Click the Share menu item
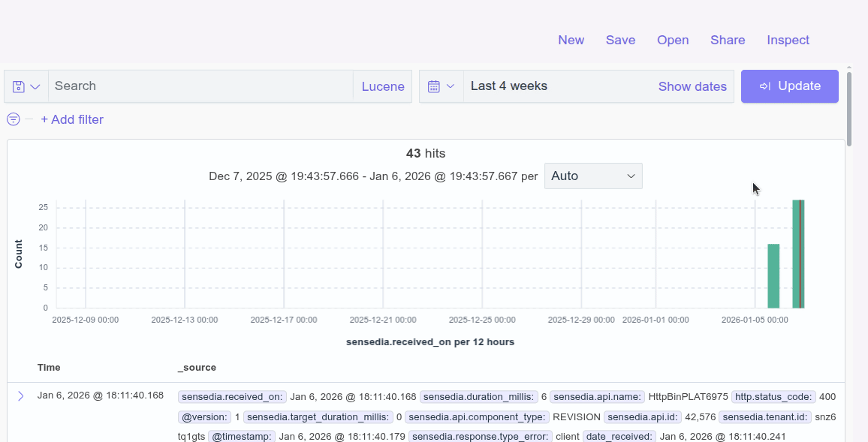868x442 pixels. (x=728, y=40)
